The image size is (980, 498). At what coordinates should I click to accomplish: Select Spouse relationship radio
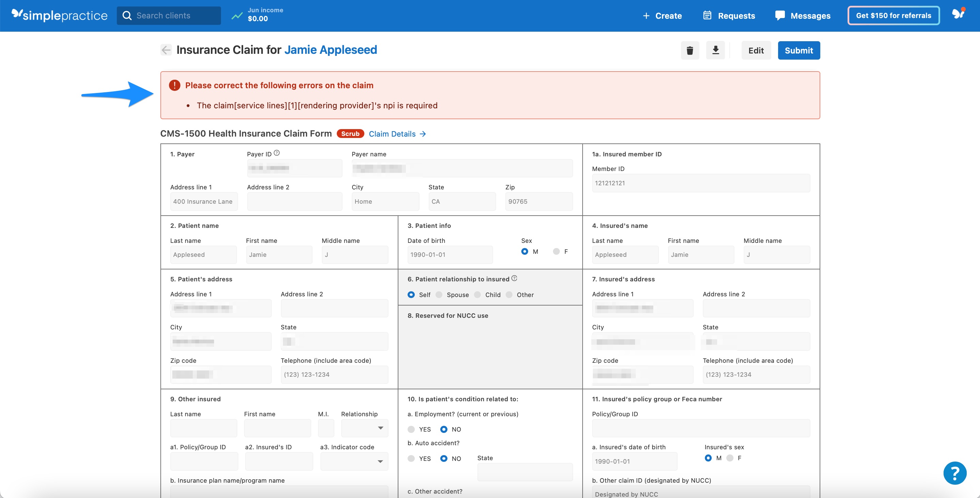tap(439, 294)
